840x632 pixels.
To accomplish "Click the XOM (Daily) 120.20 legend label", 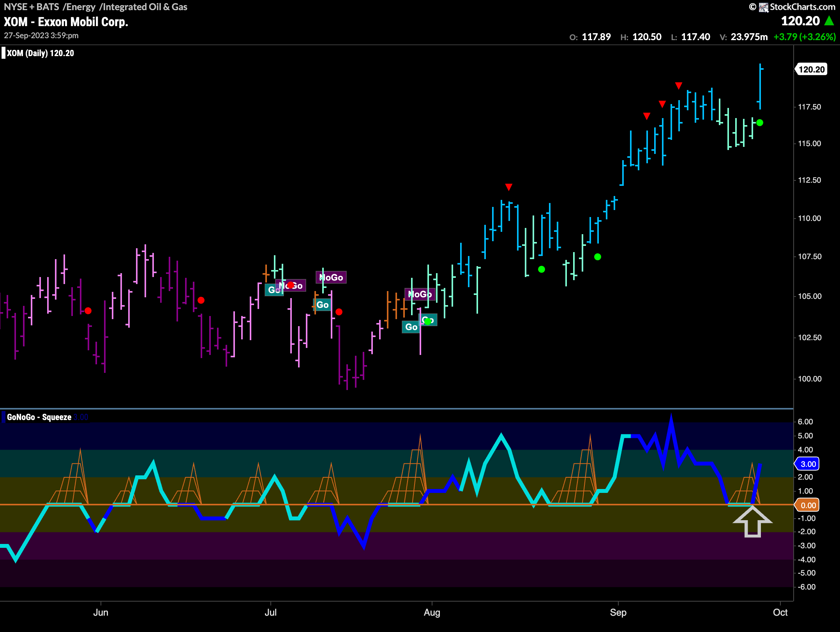I will click(x=40, y=53).
